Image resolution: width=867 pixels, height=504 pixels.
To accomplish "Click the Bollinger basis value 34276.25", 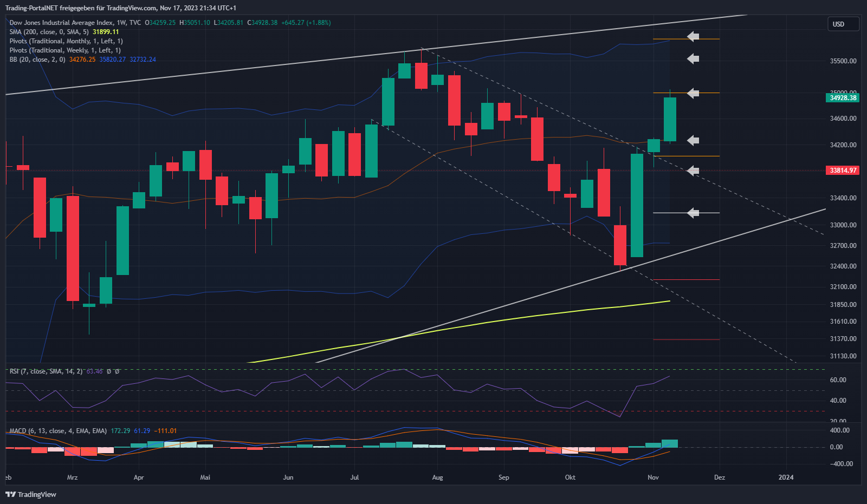I will [82, 60].
